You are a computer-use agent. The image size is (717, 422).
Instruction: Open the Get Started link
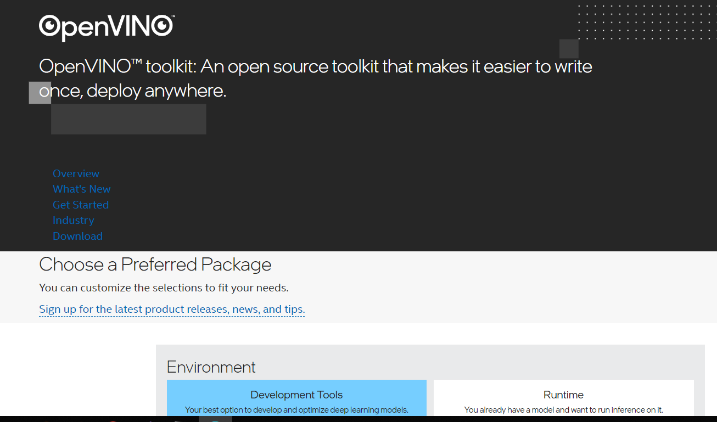pos(80,205)
